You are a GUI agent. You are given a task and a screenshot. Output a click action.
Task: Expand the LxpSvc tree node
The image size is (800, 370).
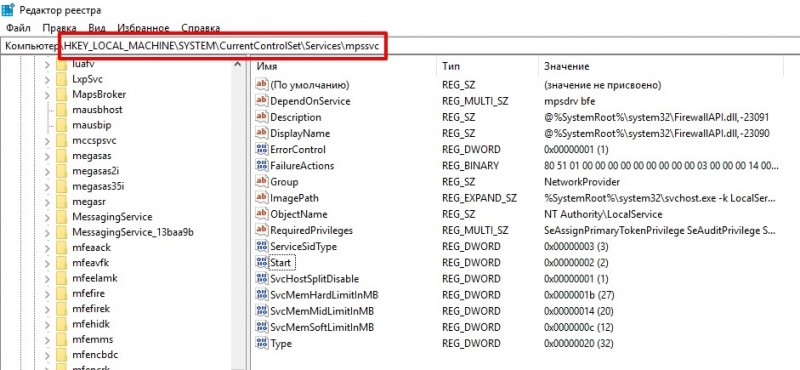47,80
